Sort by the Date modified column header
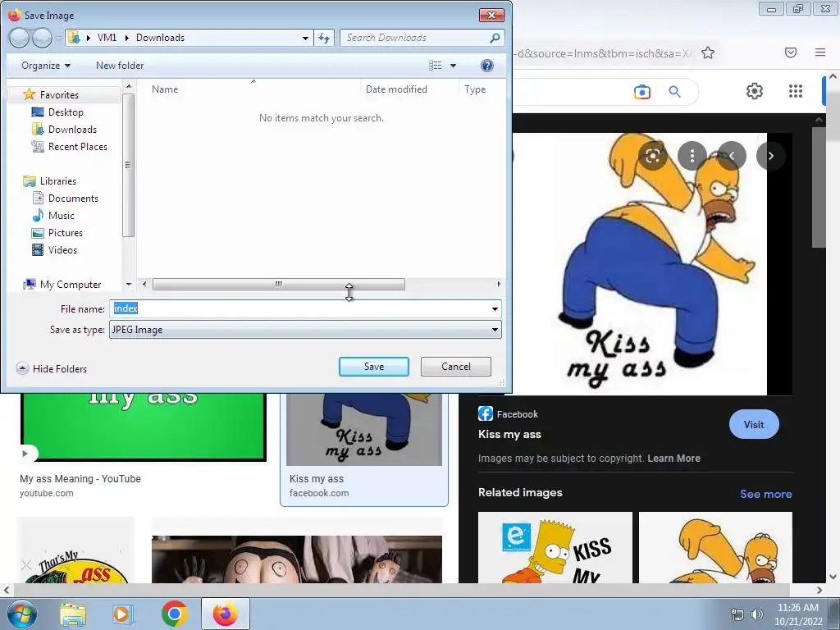The height and width of the screenshot is (630, 840). click(396, 89)
